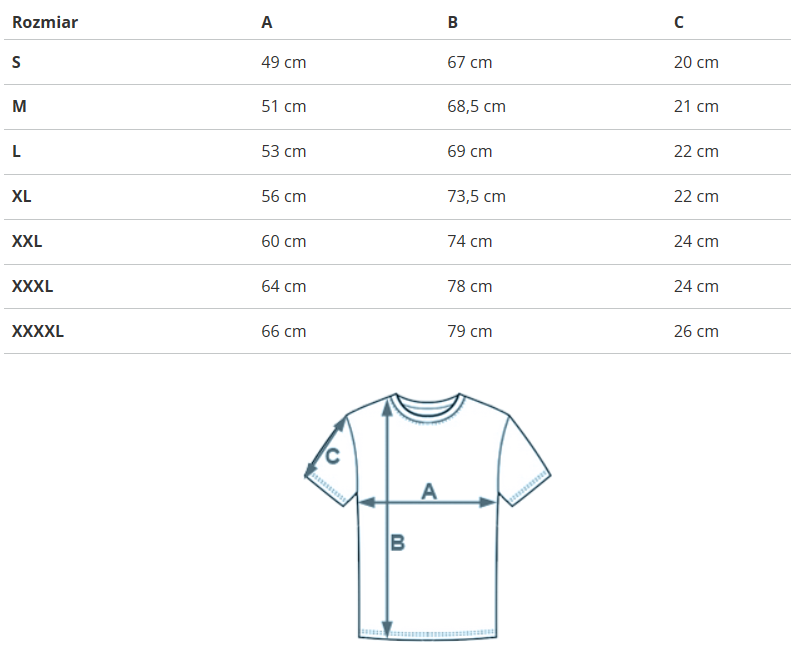791x655 pixels.
Task: Select the XL size row label
Action: click(22, 197)
